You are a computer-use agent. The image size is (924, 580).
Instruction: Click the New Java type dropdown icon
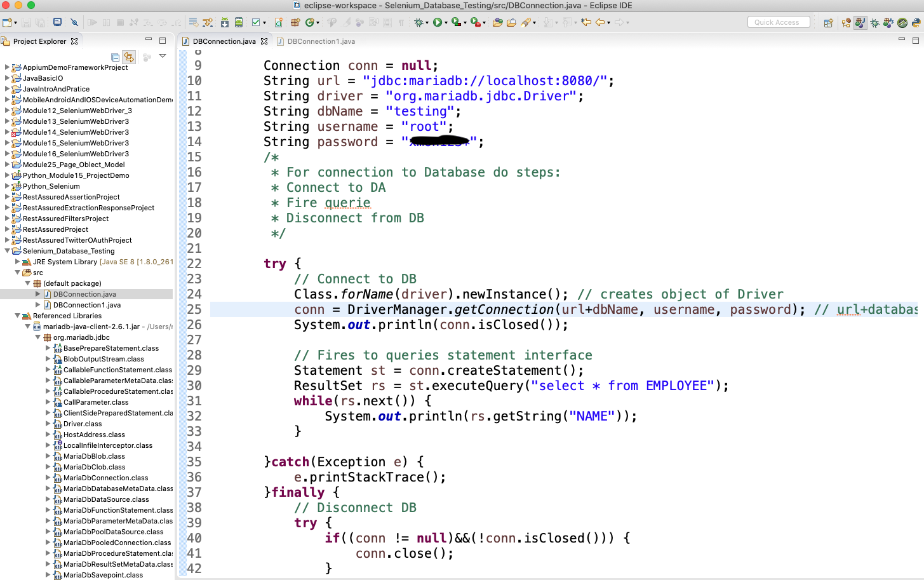point(318,23)
